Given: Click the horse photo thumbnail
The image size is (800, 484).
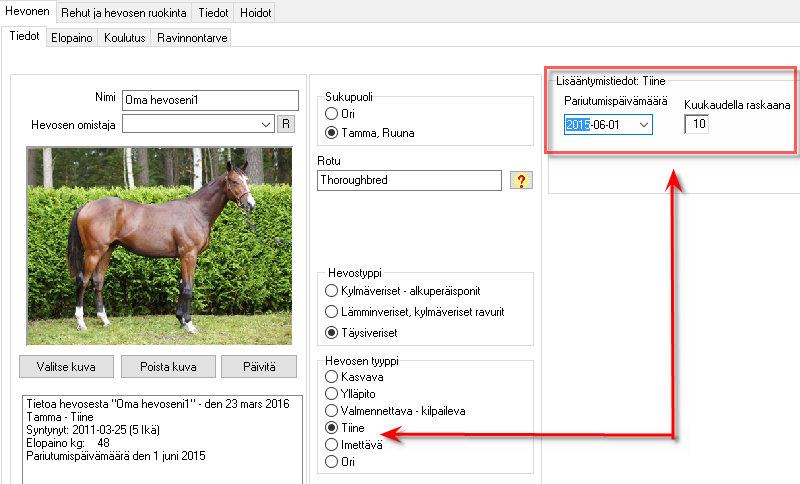Looking at the screenshot, I should pyautogui.click(x=159, y=246).
